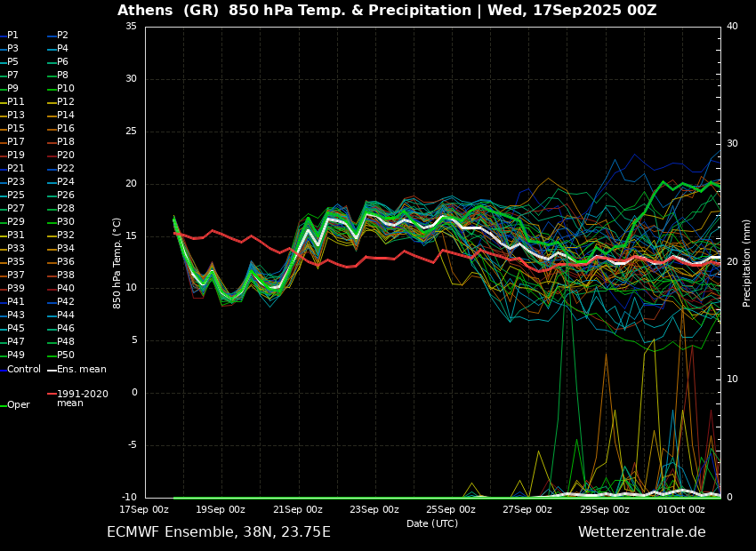The width and height of the screenshot is (756, 551).
Task: Click the 21Sep 00z date tick label
Action: [298, 509]
